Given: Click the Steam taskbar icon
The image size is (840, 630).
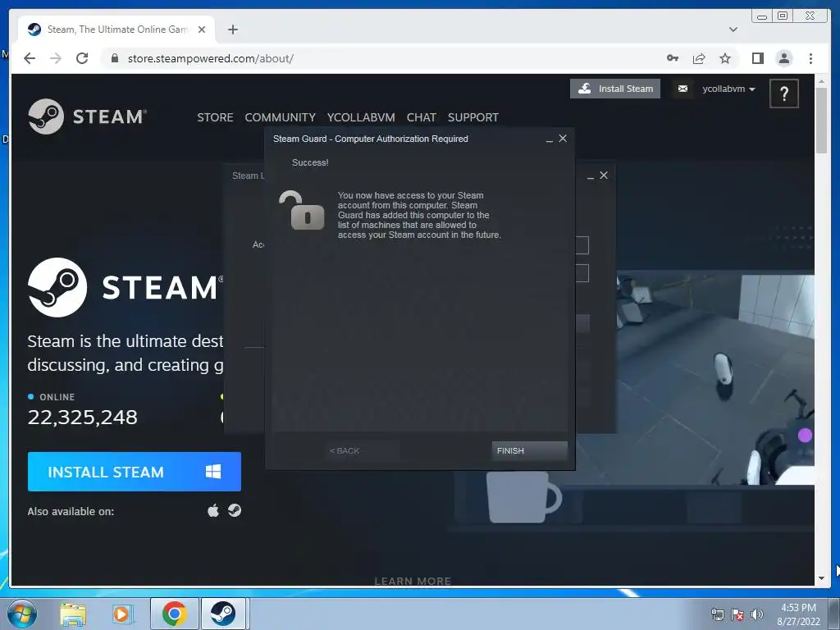Looking at the screenshot, I should [223, 614].
